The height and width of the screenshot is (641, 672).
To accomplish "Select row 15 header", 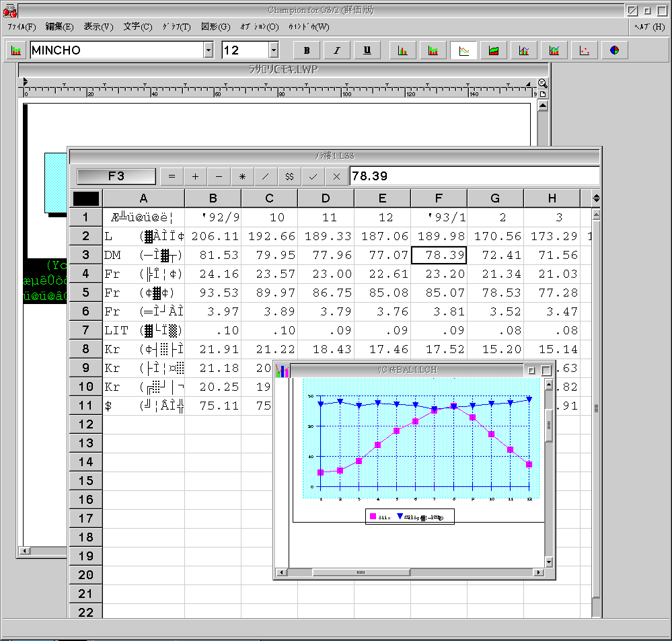I will (x=85, y=481).
